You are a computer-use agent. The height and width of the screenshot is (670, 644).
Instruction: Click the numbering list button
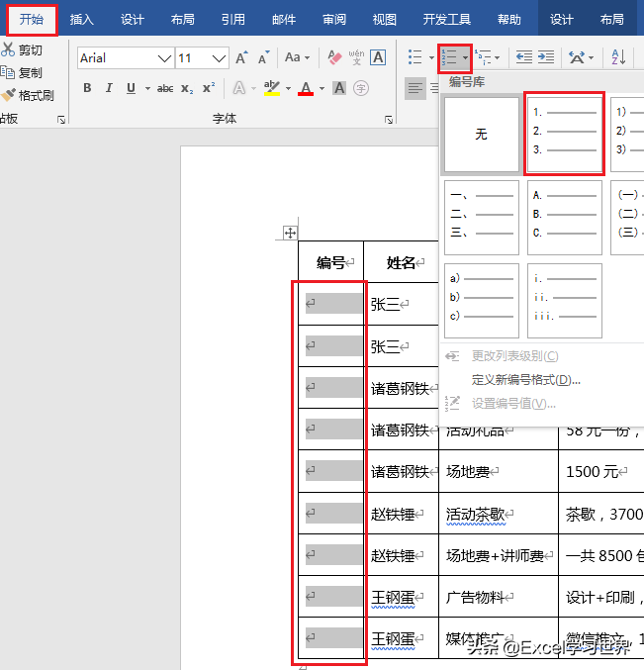(x=449, y=56)
